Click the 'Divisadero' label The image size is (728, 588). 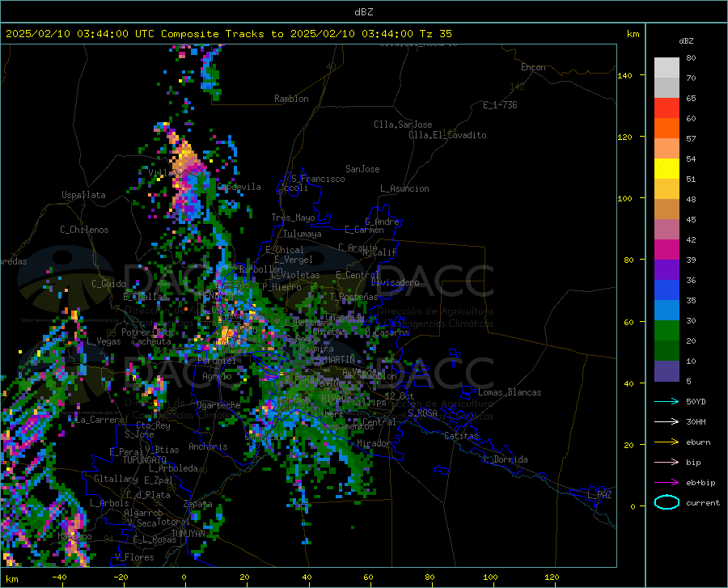pyautogui.click(x=395, y=282)
